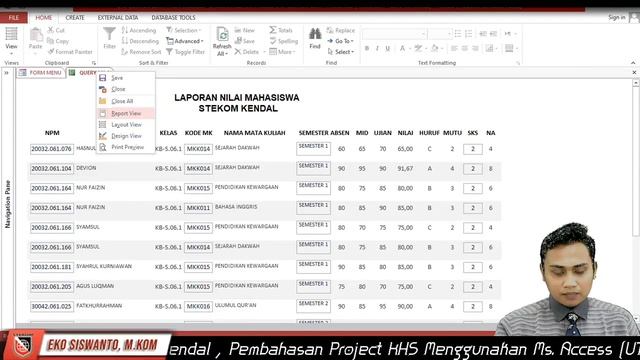
Task: Click Replace in Find group
Action: [341, 30]
